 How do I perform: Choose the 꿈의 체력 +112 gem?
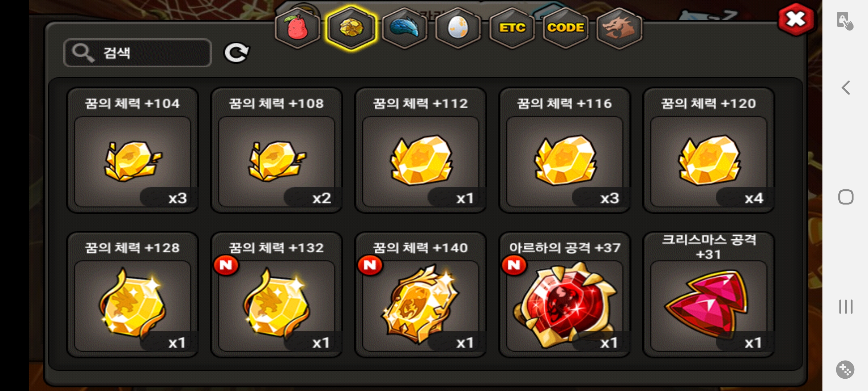[x=421, y=150]
